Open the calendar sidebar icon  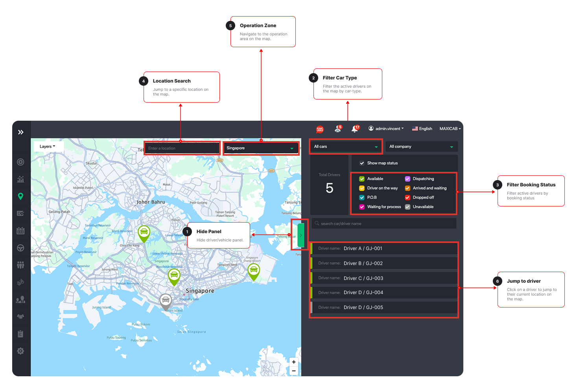pos(21,231)
